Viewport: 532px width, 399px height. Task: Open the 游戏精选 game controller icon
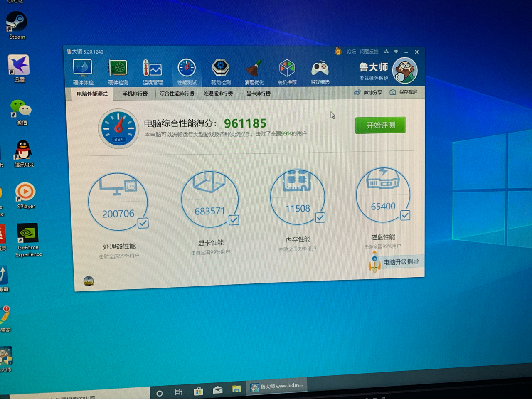point(320,71)
